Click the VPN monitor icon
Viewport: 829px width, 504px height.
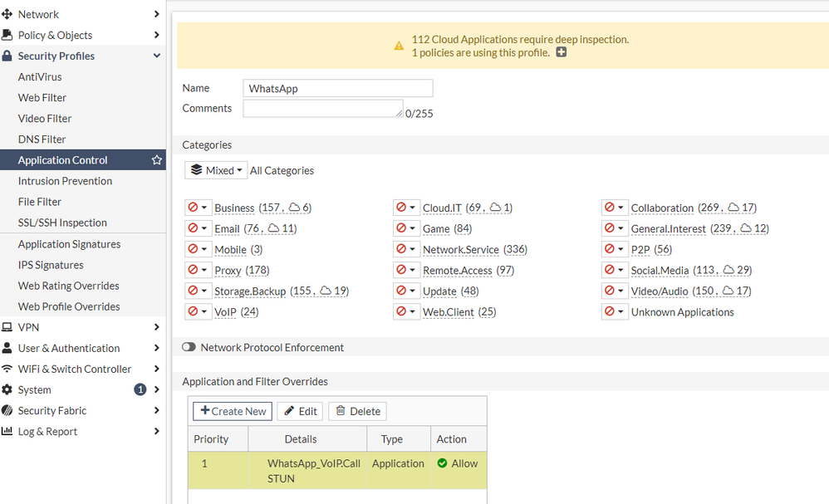(7, 328)
